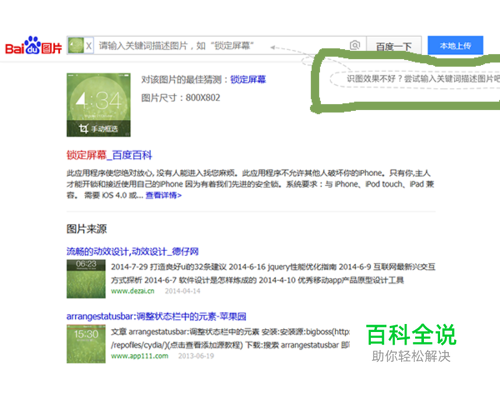Open the 锁定屏幕 best guess link
The image size is (500, 395).
point(248,79)
